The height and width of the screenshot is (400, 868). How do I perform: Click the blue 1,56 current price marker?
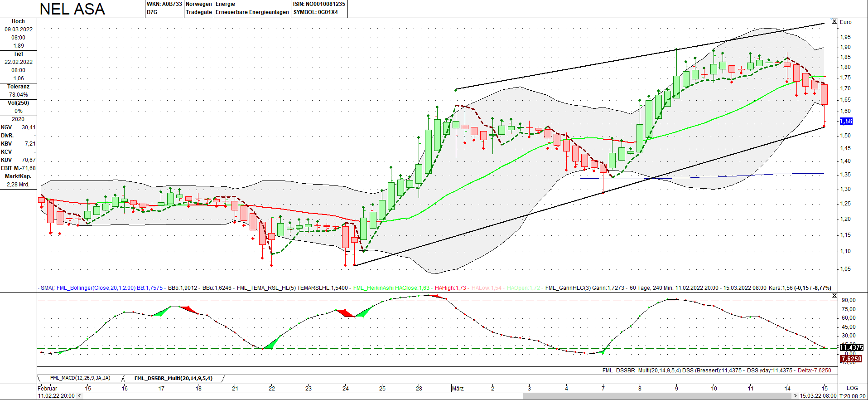846,121
